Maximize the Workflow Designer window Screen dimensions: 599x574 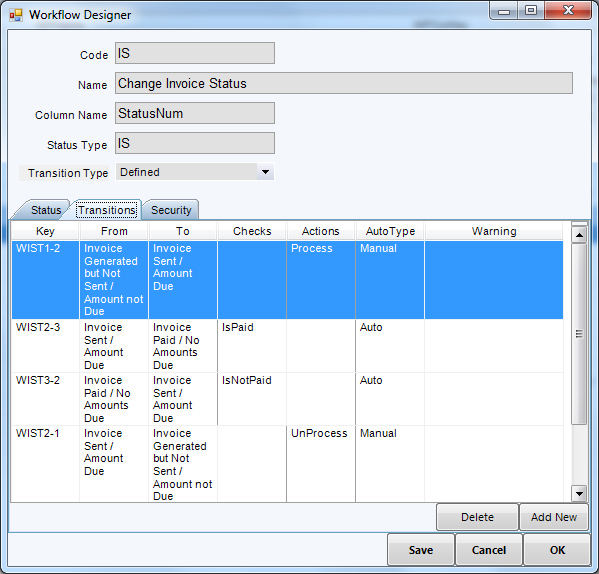(531, 10)
